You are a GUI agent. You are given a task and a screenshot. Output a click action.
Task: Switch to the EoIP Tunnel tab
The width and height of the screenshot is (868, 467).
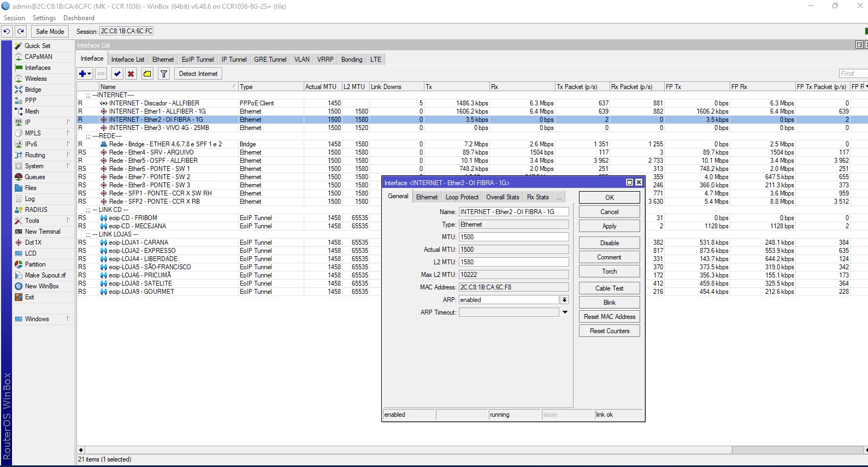[x=198, y=60]
